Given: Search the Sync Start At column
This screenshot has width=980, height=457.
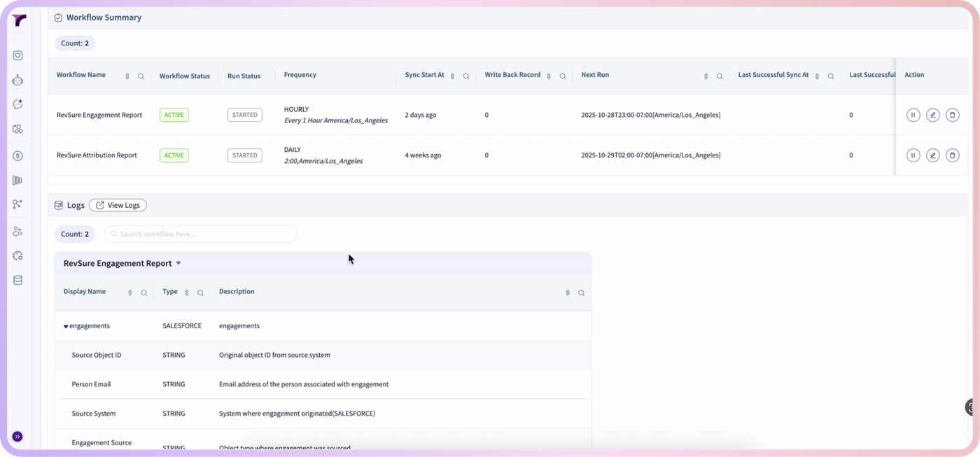Looking at the screenshot, I should 466,76.
